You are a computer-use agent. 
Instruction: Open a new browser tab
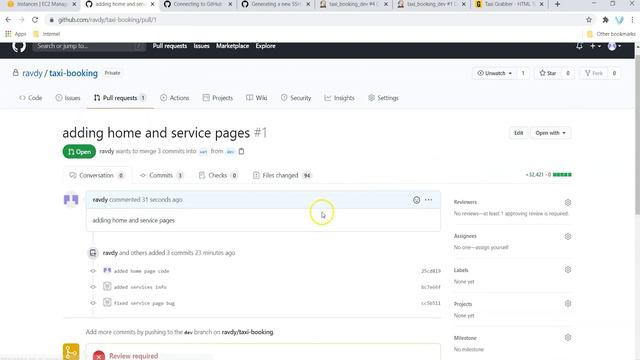pyautogui.click(x=557, y=4)
